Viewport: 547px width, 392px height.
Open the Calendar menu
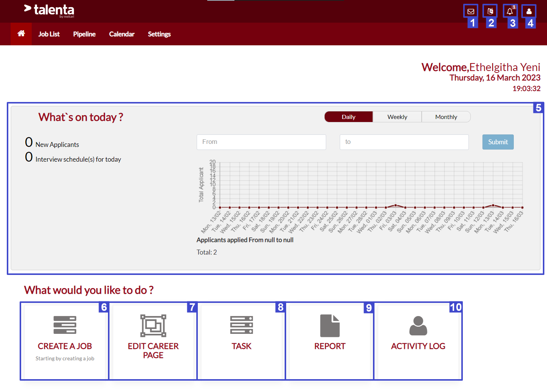122,34
